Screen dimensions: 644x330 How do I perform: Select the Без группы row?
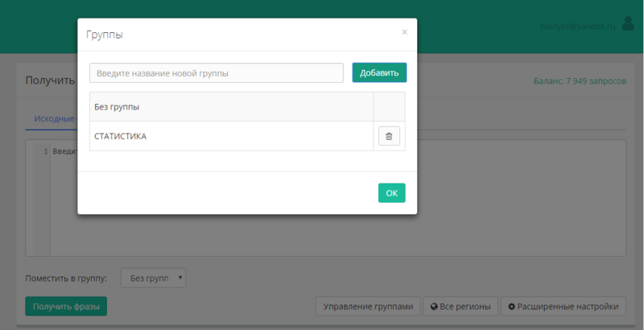coord(230,107)
